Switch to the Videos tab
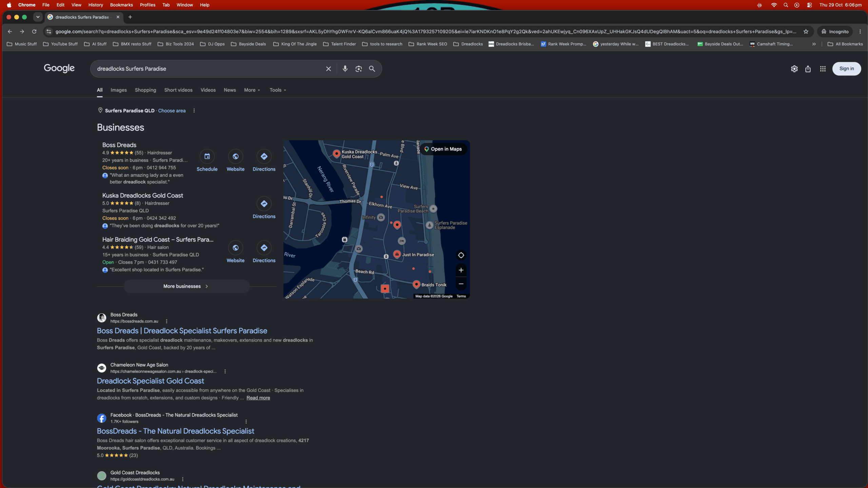The width and height of the screenshot is (868, 488). (x=208, y=90)
